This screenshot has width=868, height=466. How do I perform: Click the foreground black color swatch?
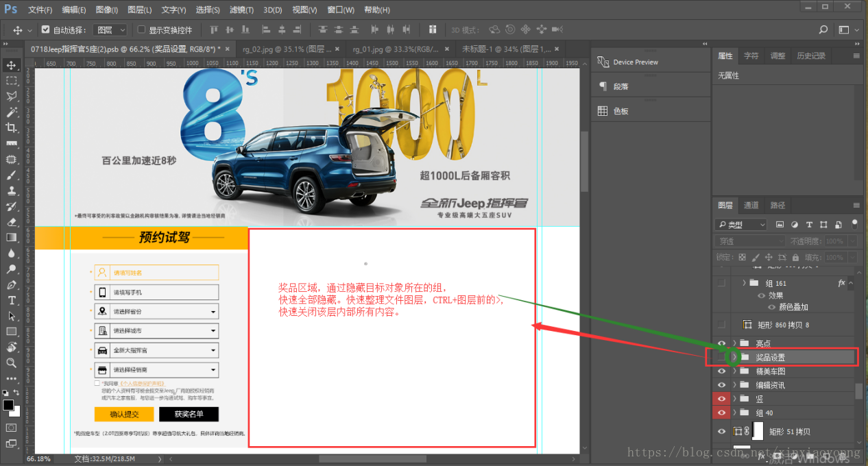(8, 404)
